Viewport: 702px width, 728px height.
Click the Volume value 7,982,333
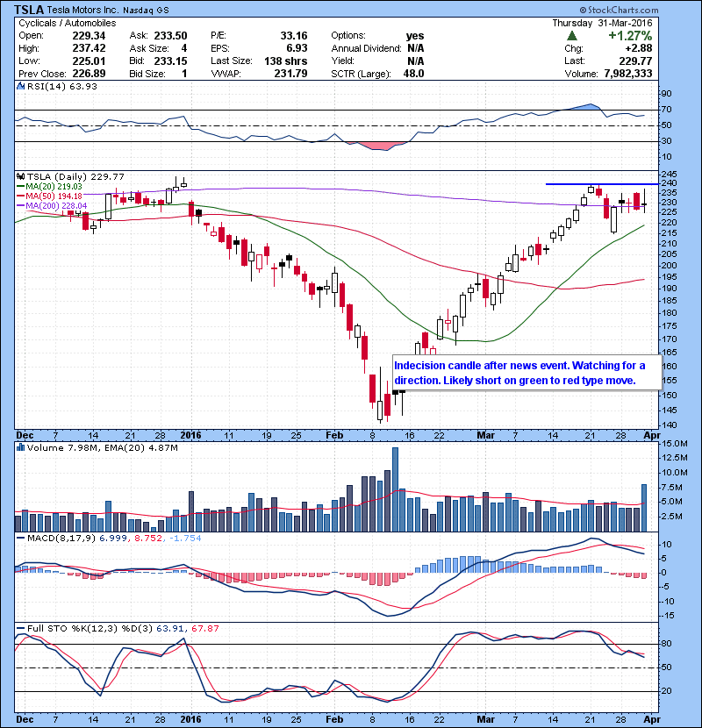(x=628, y=74)
